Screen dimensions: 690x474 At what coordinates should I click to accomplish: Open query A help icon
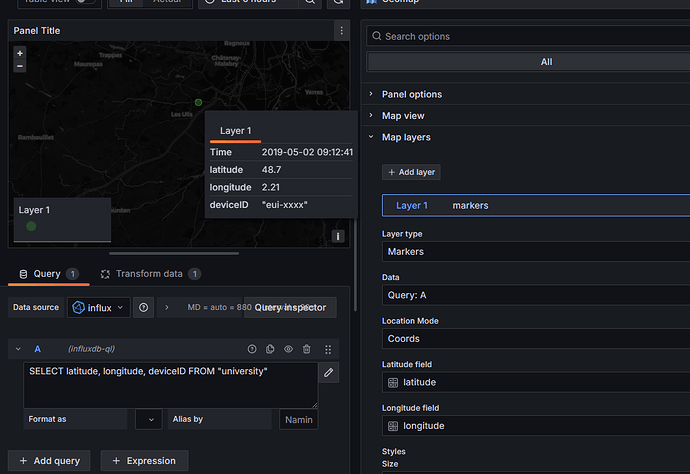click(x=252, y=349)
